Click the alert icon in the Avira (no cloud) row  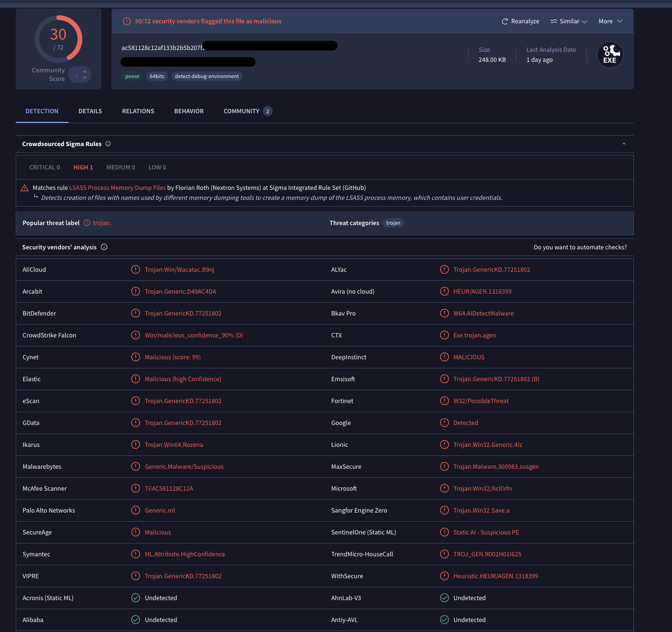pos(445,291)
